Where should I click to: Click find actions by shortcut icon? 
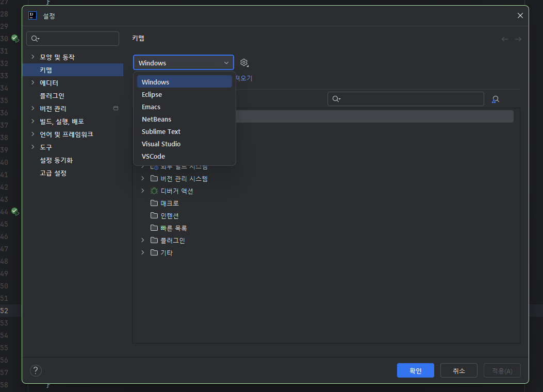(x=496, y=99)
